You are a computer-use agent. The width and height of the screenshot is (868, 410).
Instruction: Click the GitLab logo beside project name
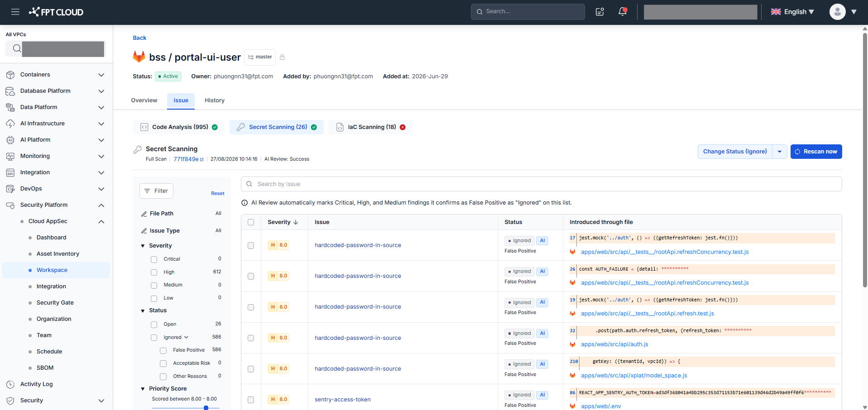pos(139,57)
